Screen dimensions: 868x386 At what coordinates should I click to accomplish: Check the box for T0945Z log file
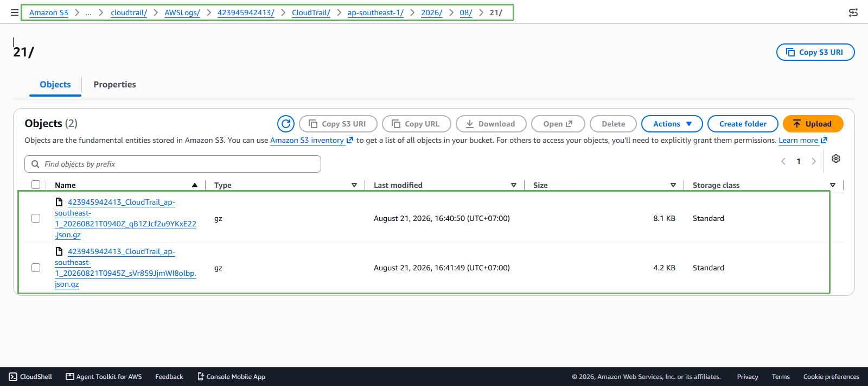tap(36, 268)
